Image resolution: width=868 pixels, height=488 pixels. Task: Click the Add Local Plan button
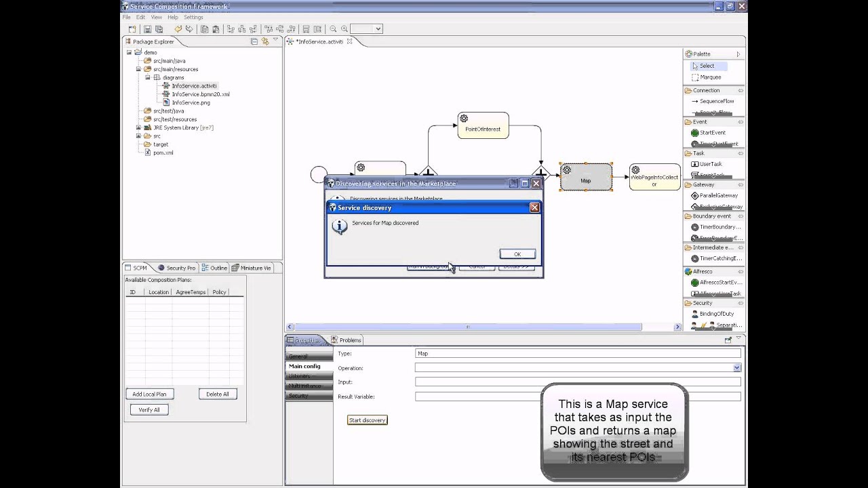[x=149, y=394]
